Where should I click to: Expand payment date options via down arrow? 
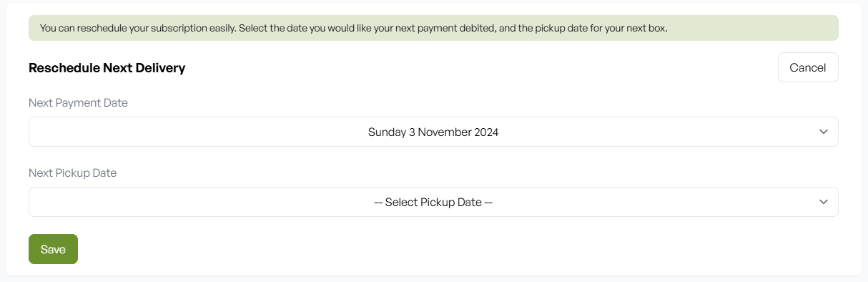pyautogui.click(x=824, y=132)
